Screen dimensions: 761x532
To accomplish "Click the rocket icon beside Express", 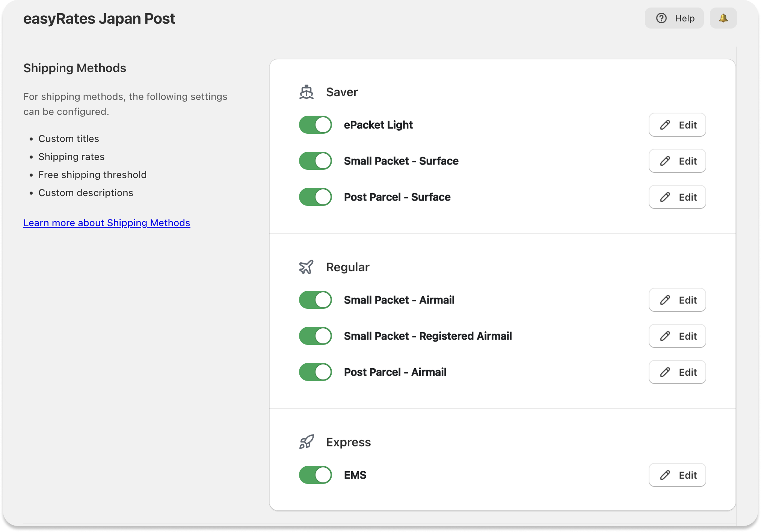I will 307,442.
